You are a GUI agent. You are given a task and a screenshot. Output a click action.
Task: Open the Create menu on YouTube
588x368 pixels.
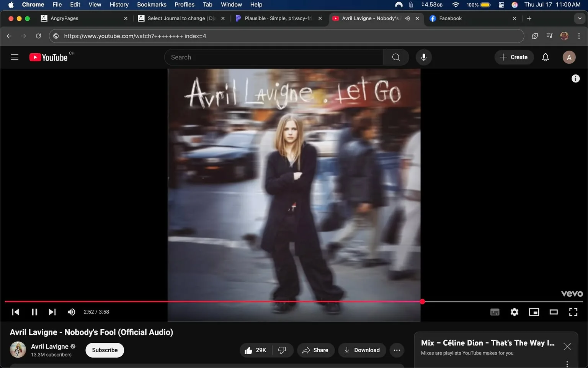click(514, 57)
